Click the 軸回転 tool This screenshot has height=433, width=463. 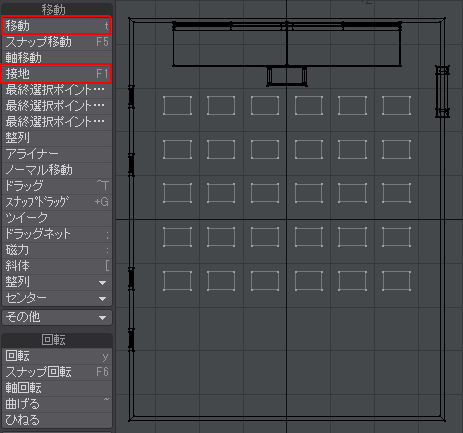click(57, 388)
